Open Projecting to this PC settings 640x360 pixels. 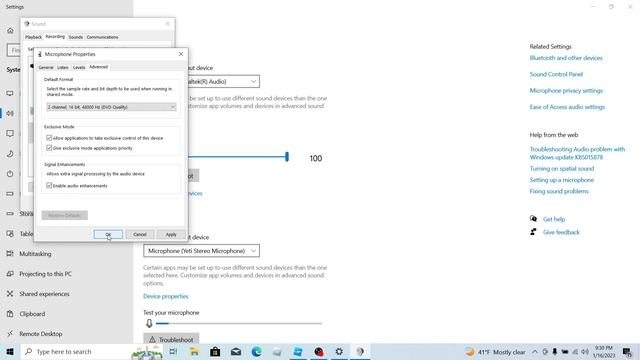45,274
